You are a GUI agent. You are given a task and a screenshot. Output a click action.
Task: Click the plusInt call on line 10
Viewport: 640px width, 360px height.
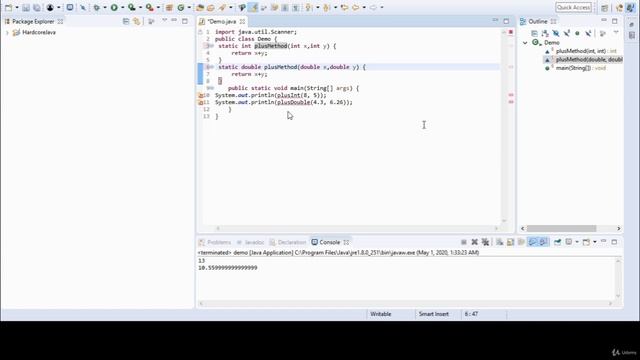(x=289, y=95)
